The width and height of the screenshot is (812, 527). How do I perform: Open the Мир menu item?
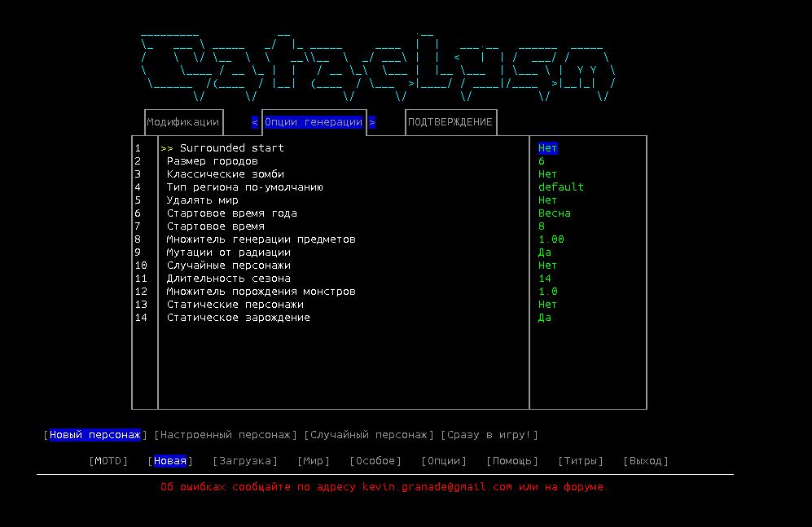[x=314, y=461]
